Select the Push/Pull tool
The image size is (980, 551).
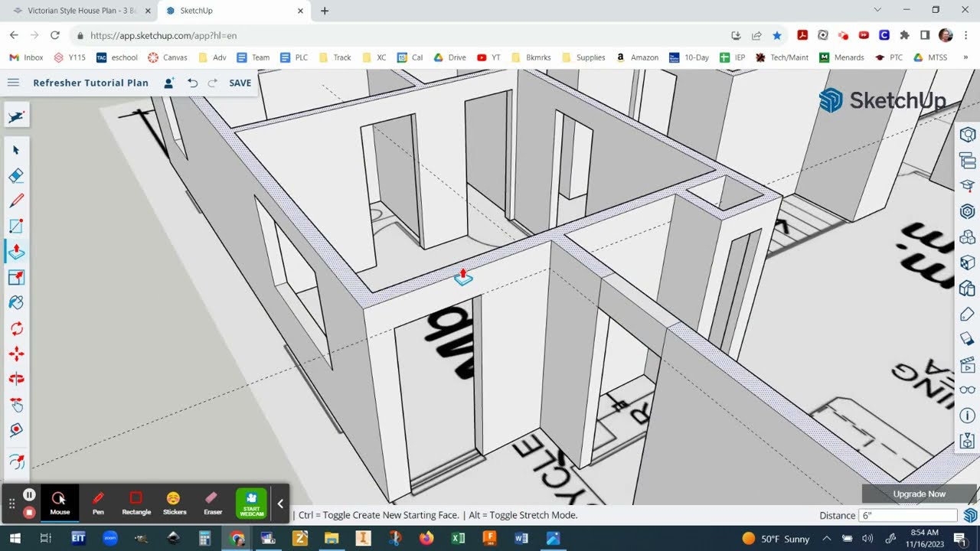[16, 251]
